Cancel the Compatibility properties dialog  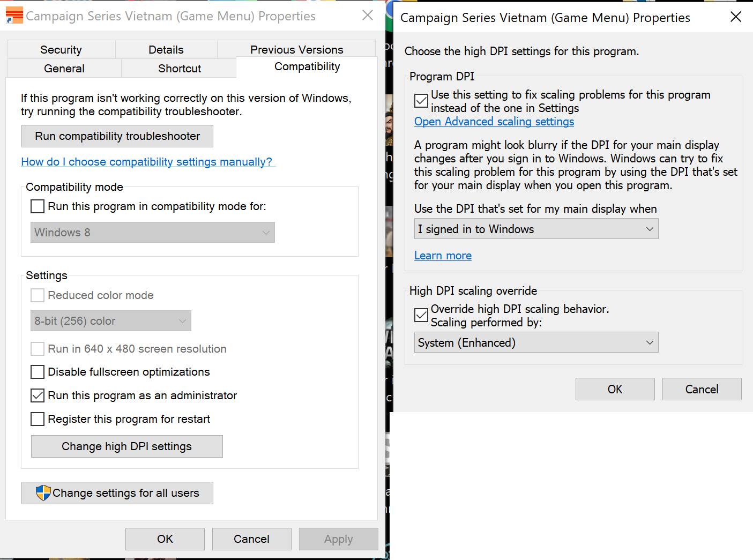point(252,539)
